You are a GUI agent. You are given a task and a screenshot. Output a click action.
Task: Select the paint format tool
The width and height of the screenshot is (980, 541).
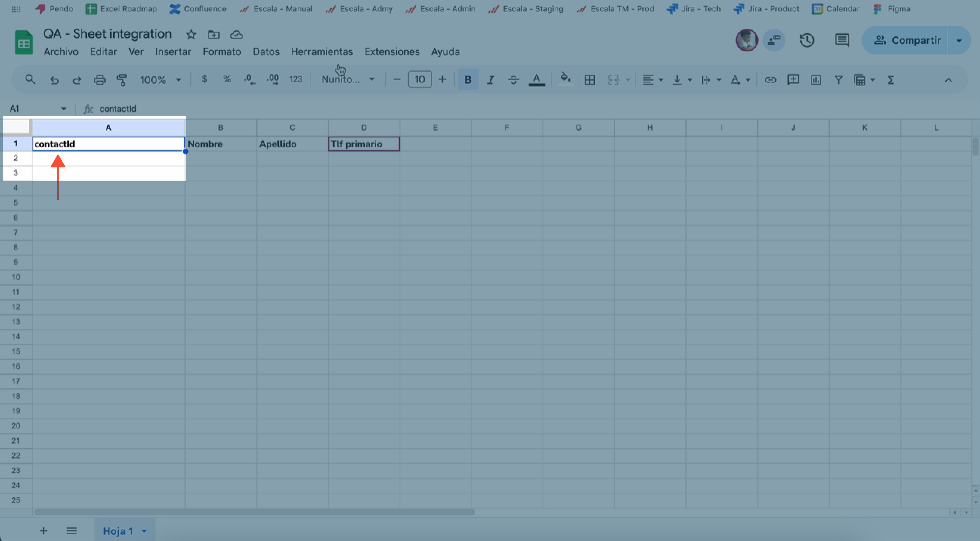click(x=122, y=80)
